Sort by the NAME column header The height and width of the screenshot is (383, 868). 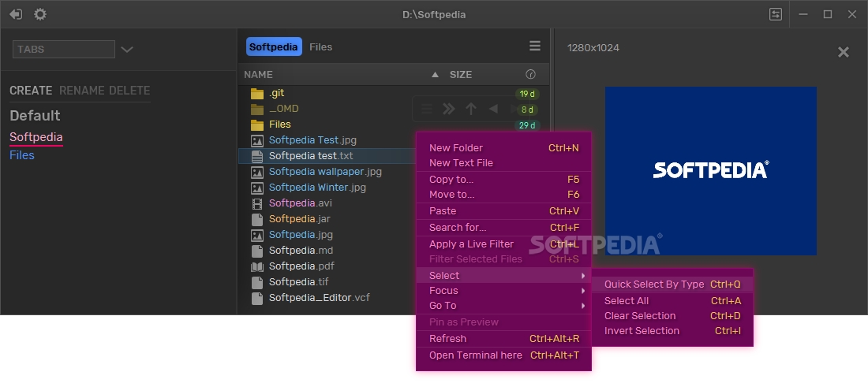[259, 75]
